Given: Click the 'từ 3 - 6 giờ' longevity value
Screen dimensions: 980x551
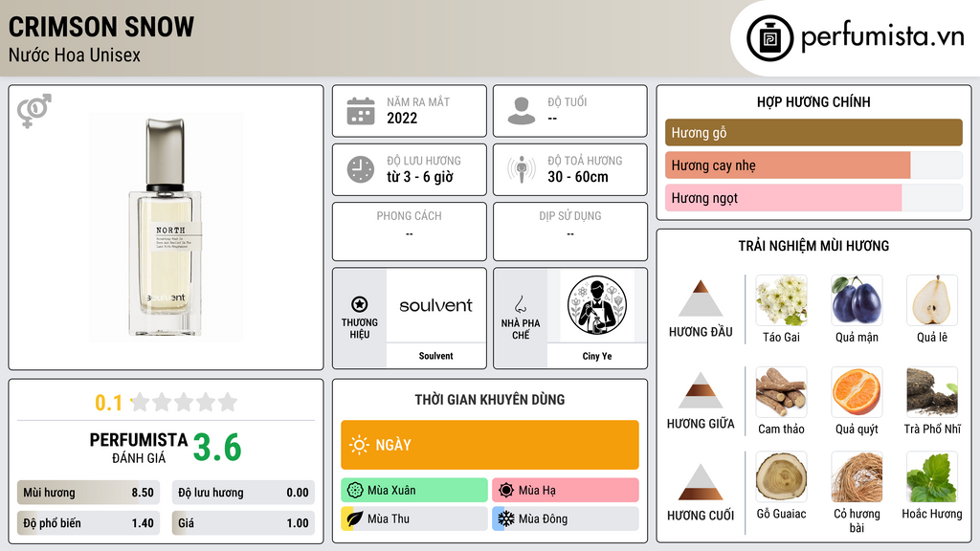Looking at the screenshot, I should pos(420,177).
